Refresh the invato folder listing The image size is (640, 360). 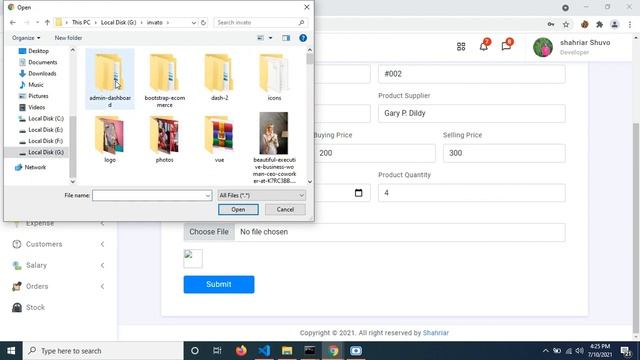(x=203, y=22)
